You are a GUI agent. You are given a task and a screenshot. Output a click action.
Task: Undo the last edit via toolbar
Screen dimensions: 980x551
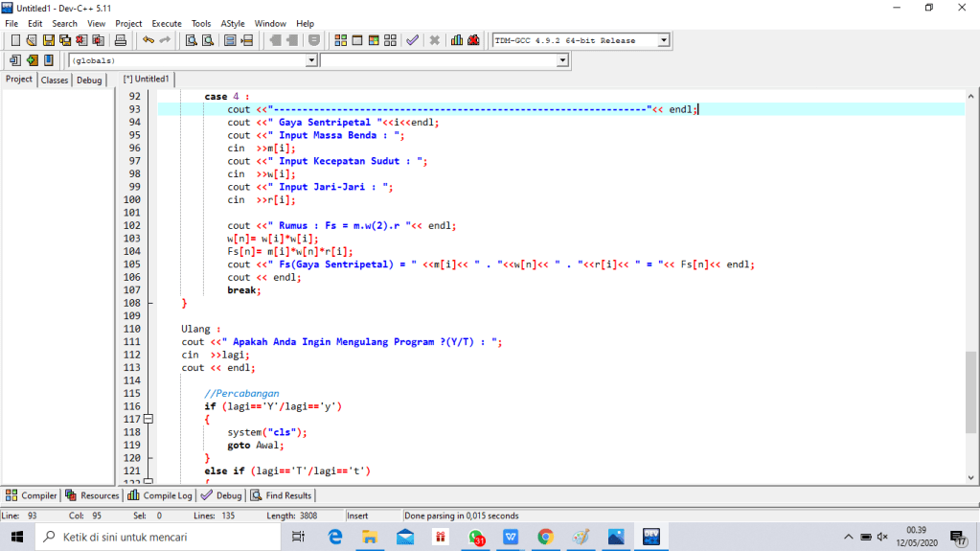pos(148,40)
